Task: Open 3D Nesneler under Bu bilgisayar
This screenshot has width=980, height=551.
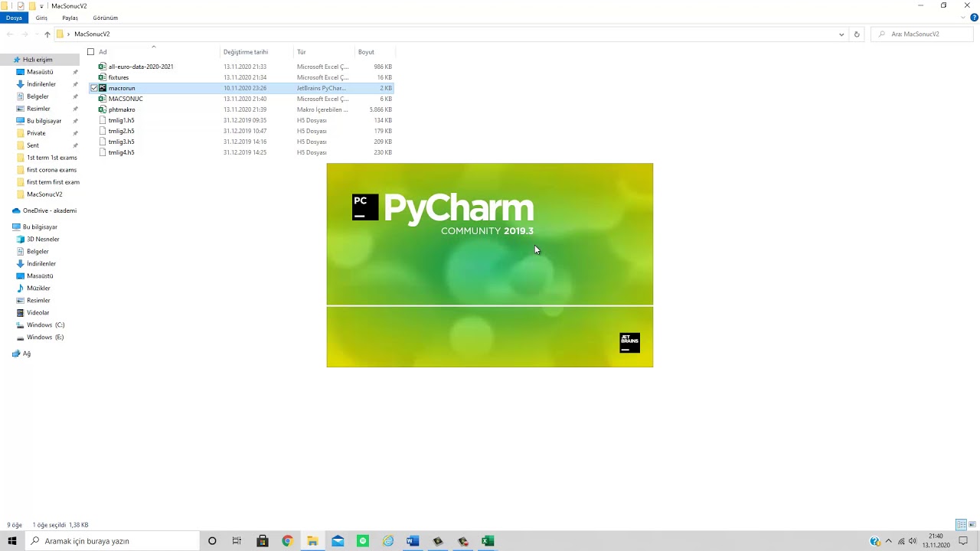Action: click(43, 240)
